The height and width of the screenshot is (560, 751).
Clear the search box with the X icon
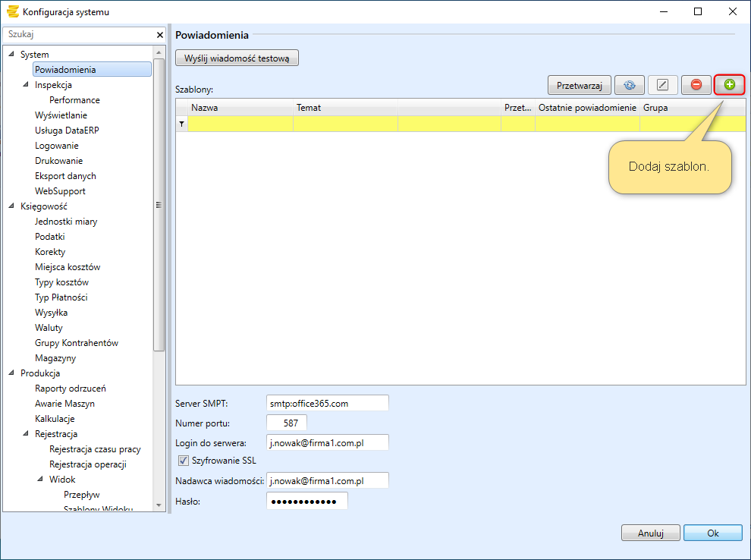coord(160,35)
